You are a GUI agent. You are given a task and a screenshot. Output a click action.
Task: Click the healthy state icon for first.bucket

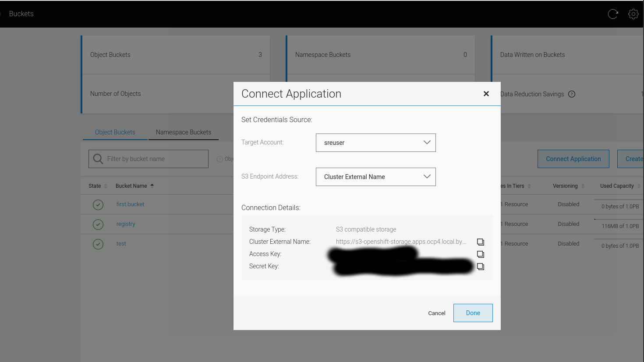point(98,204)
